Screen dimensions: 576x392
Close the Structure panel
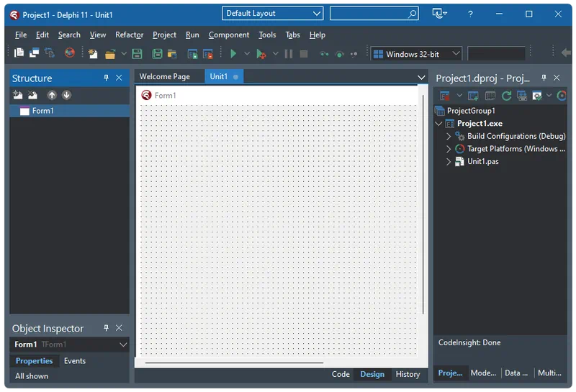tap(119, 78)
